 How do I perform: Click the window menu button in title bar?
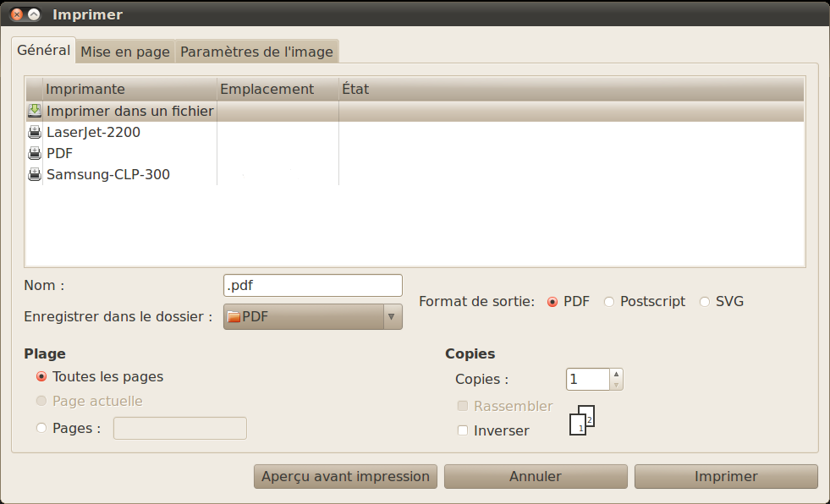pos(34,14)
